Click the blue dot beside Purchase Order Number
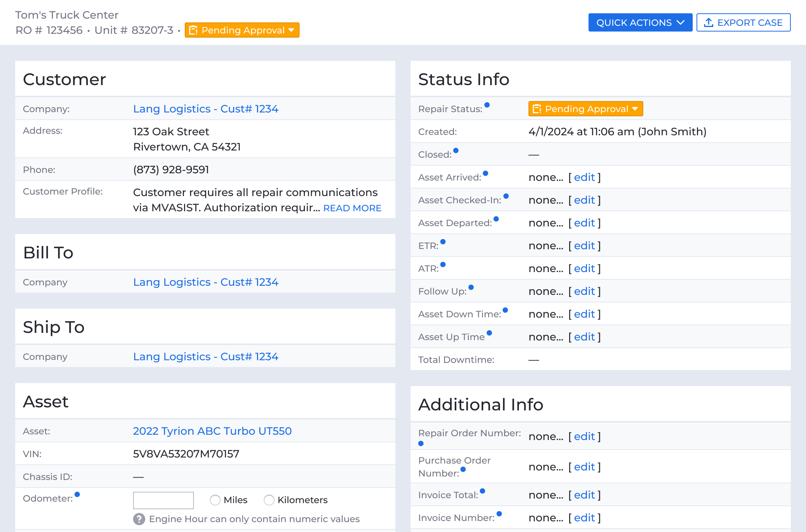Image resolution: width=806 pixels, height=532 pixels. (x=463, y=469)
